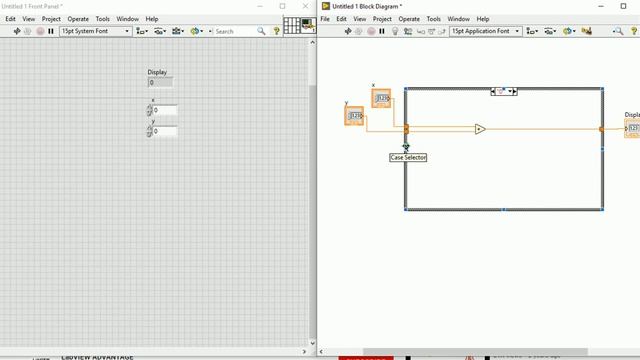Open Reorder menu in Block Diagram toolbar

pyautogui.click(x=568, y=31)
